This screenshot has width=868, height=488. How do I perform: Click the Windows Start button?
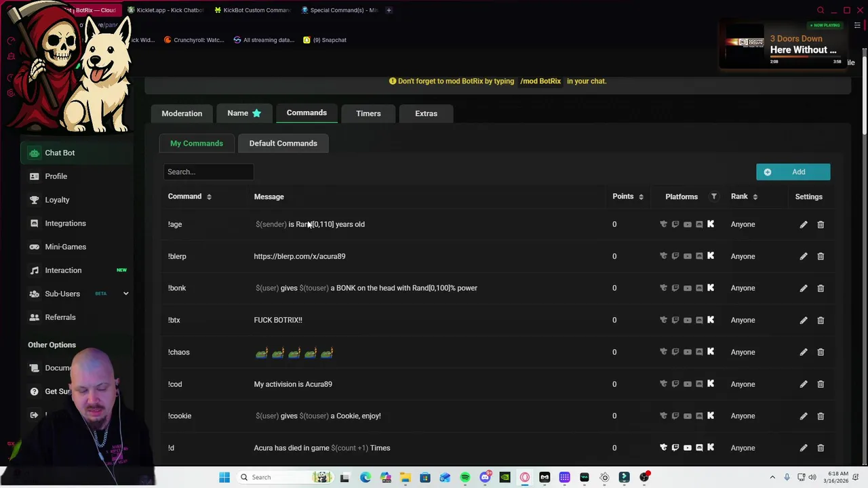[x=224, y=477]
